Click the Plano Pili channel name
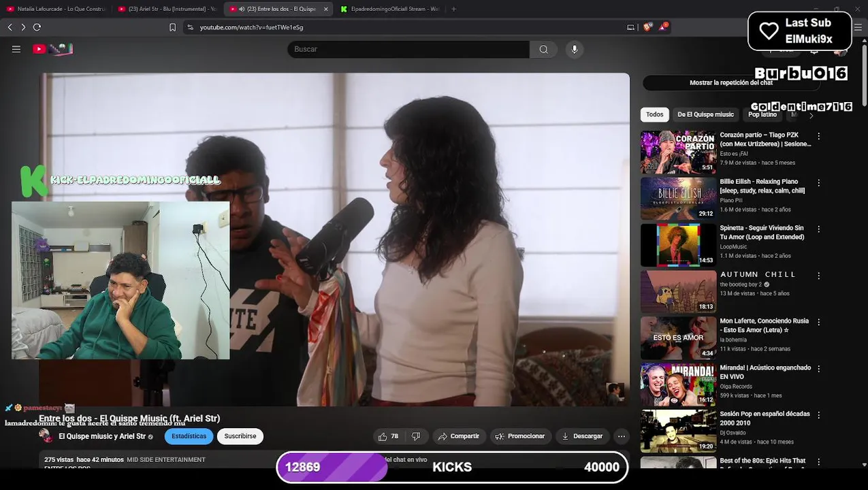The height and width of the screenshot is (490, 868). click(x=731, y=201)
